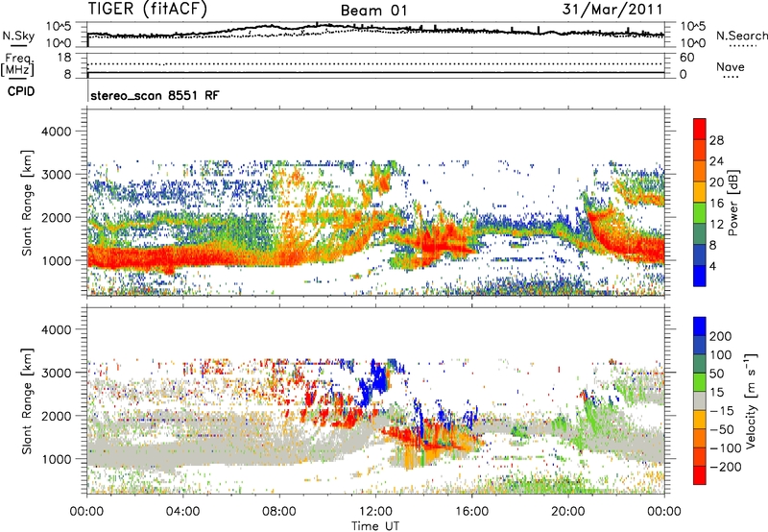The height and width of the screenshot is (532, 768).
Task: Click the 'N.Search' legend label
Action: [x=741, y=36]
